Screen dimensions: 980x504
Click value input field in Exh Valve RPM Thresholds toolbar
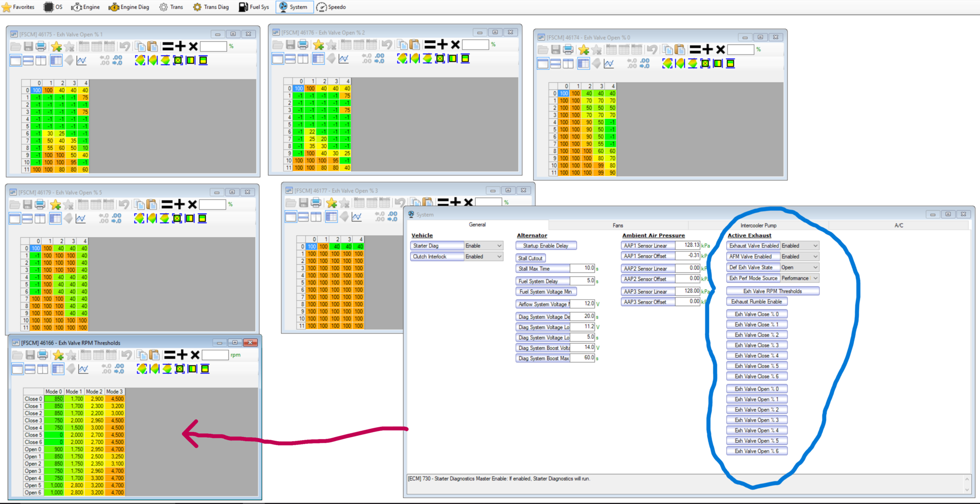(x=215, y=355)
